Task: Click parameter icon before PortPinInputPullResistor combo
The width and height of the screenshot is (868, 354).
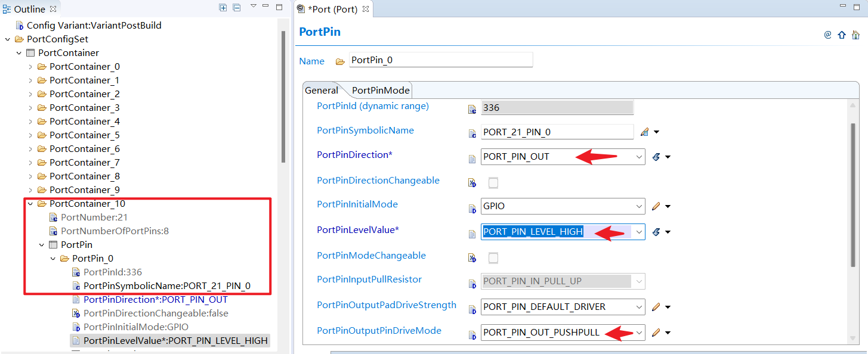Action: 472,283
